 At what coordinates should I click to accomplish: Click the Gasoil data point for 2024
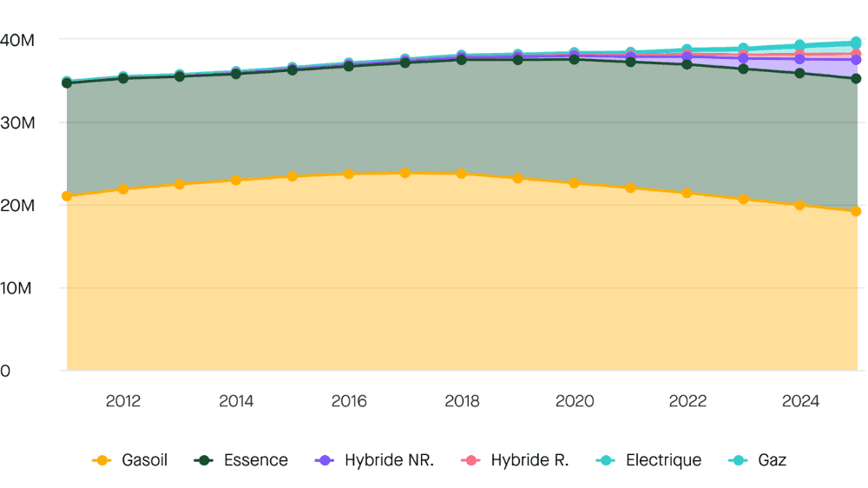click(799, 205)
